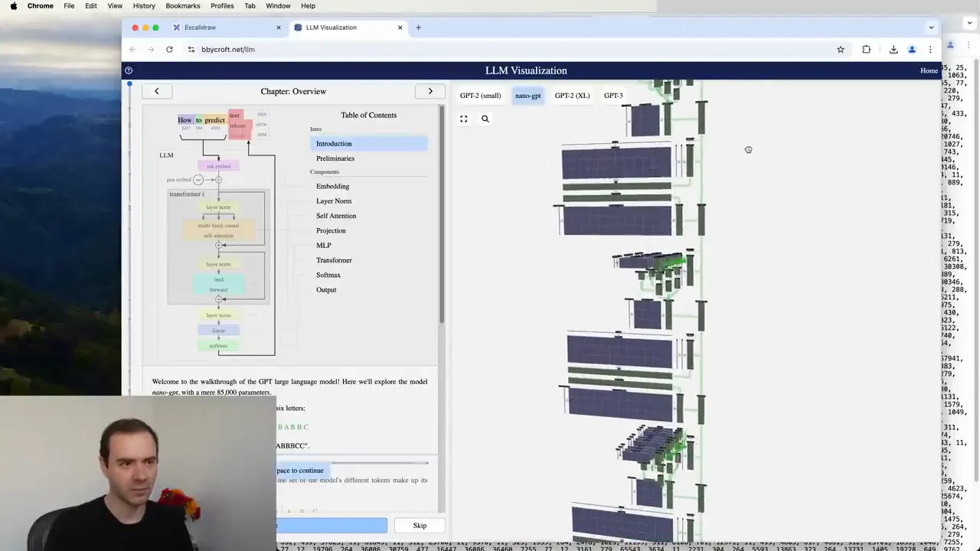
Task: Go forward in browser history
Action: point(151,49)
